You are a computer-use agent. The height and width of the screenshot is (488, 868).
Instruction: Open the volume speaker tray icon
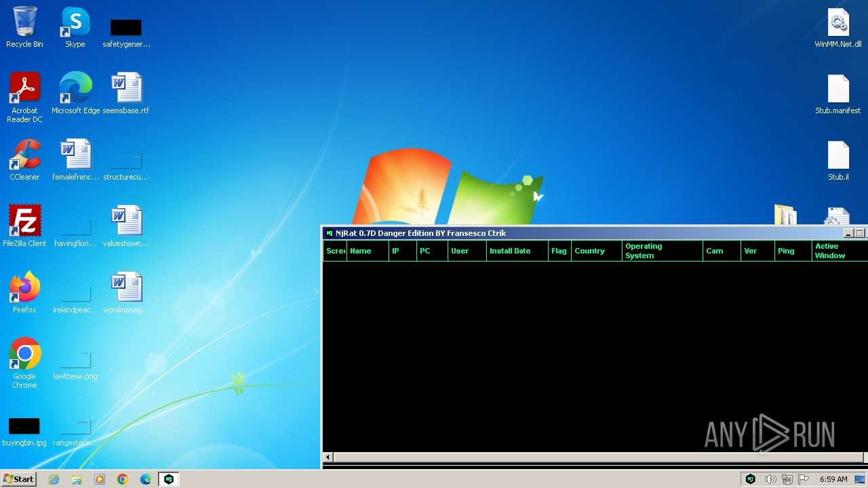pos(770,479)
